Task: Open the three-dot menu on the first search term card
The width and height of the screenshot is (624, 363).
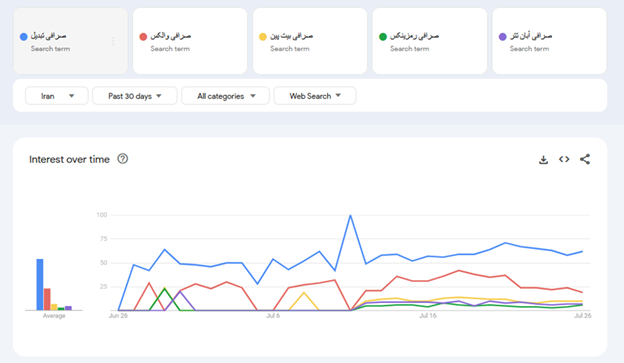Action: [113, 41]
